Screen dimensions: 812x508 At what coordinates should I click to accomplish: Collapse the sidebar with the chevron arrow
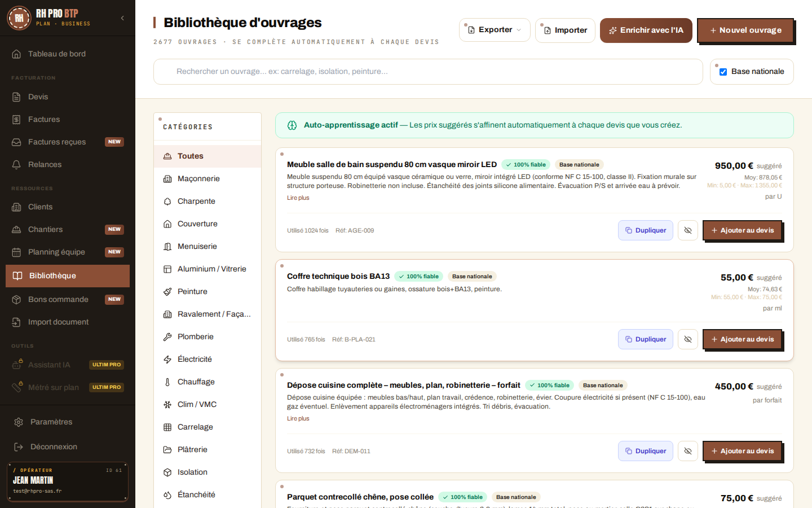[122, 18]
